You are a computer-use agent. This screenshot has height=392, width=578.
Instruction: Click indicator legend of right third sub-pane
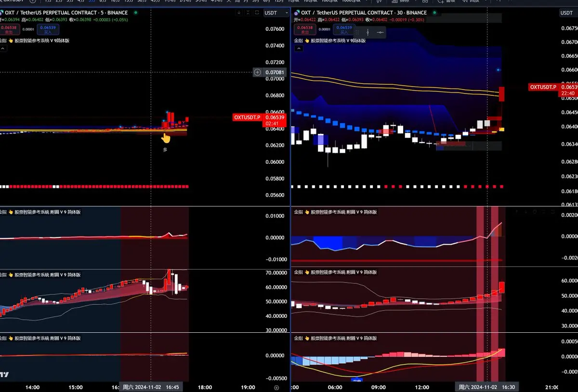(335, 338)
